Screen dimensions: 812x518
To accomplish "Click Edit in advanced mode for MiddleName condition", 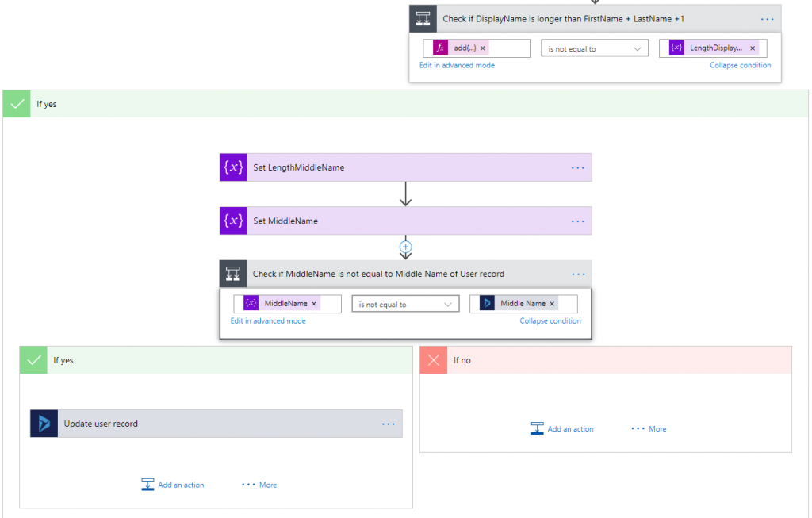I will [x=268, y=321].
